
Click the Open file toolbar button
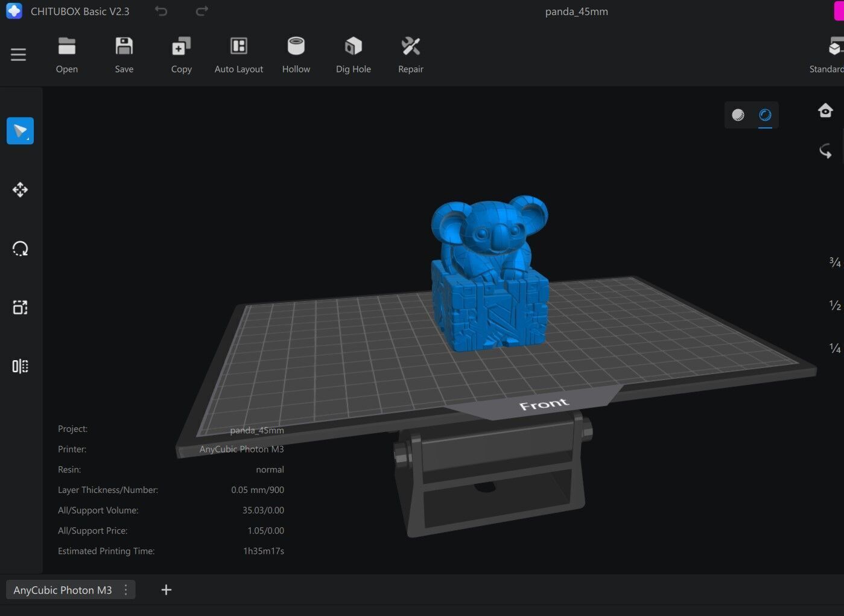67,55
